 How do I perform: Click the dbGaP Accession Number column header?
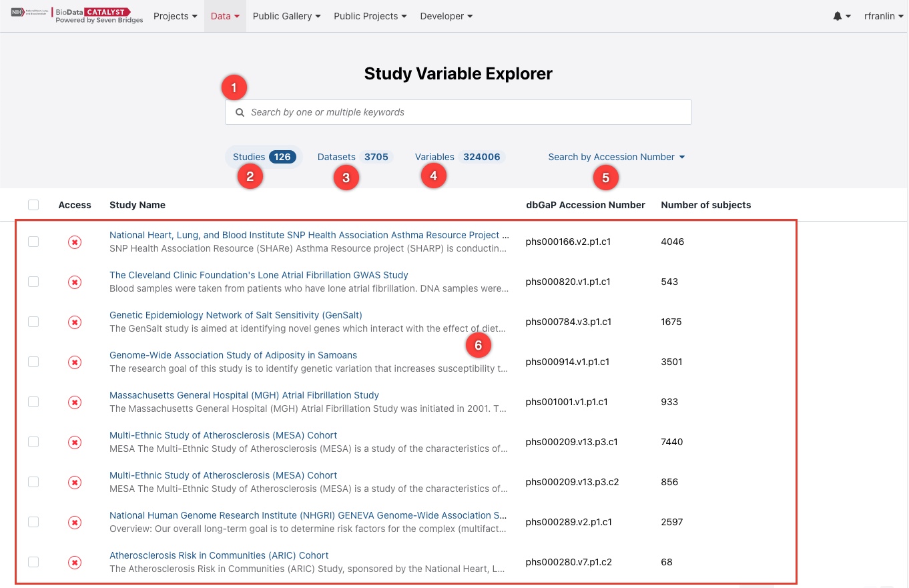point(585,205)
